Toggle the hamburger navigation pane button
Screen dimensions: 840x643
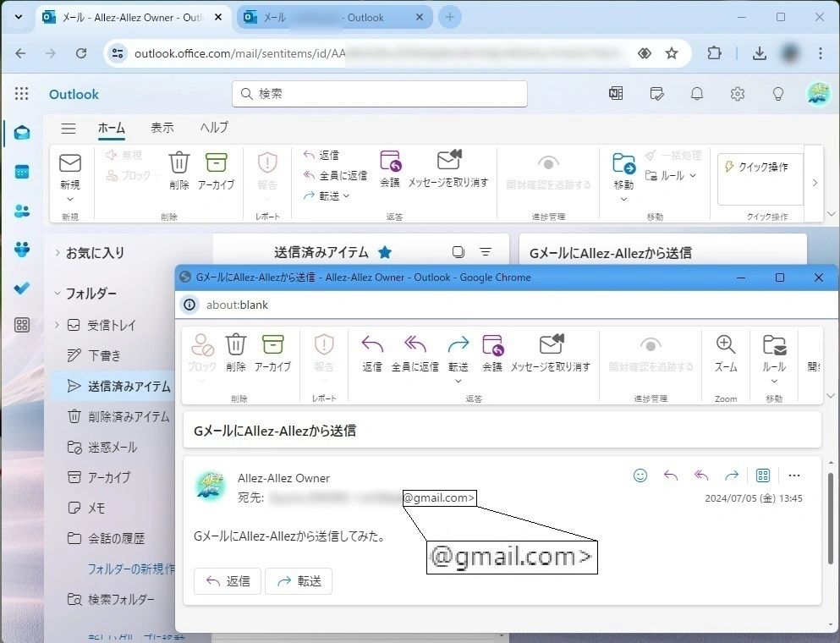point(69,129)
